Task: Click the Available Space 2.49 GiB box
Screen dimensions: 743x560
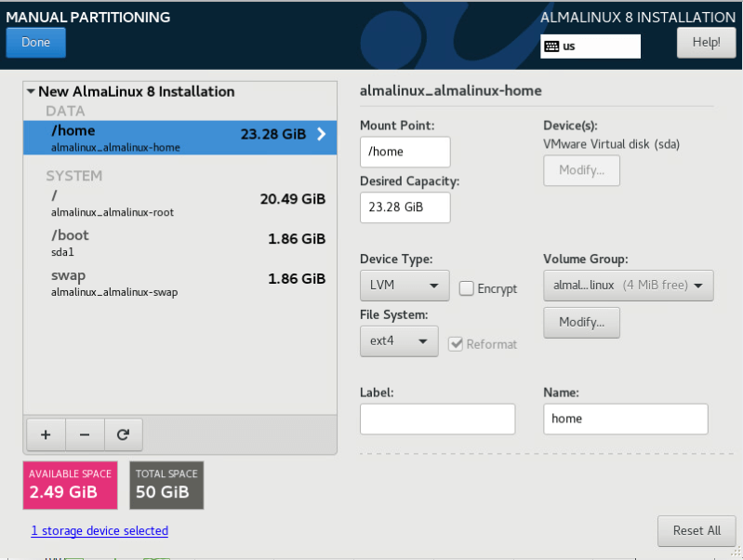Action: pos(70,485)
